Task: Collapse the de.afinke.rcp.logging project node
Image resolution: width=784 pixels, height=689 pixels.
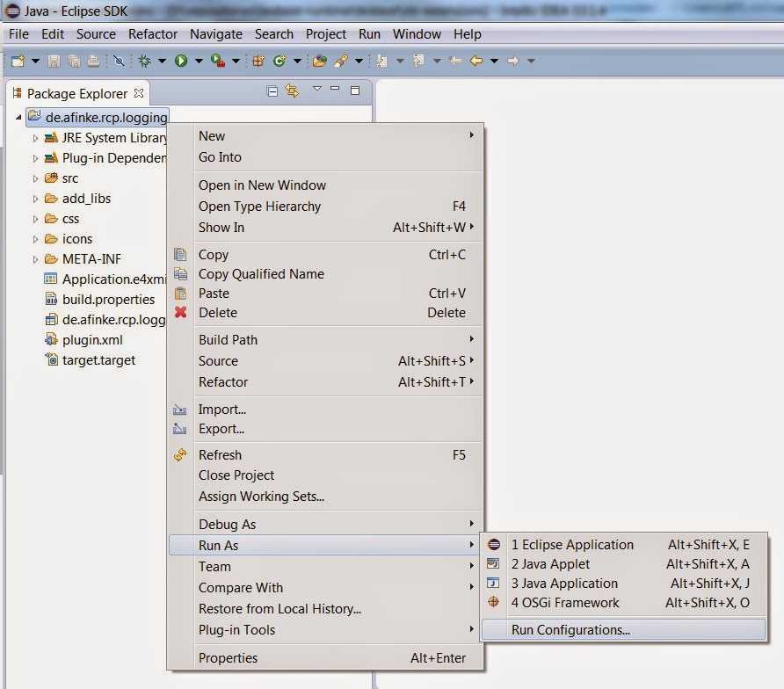Action: (18, 118)
